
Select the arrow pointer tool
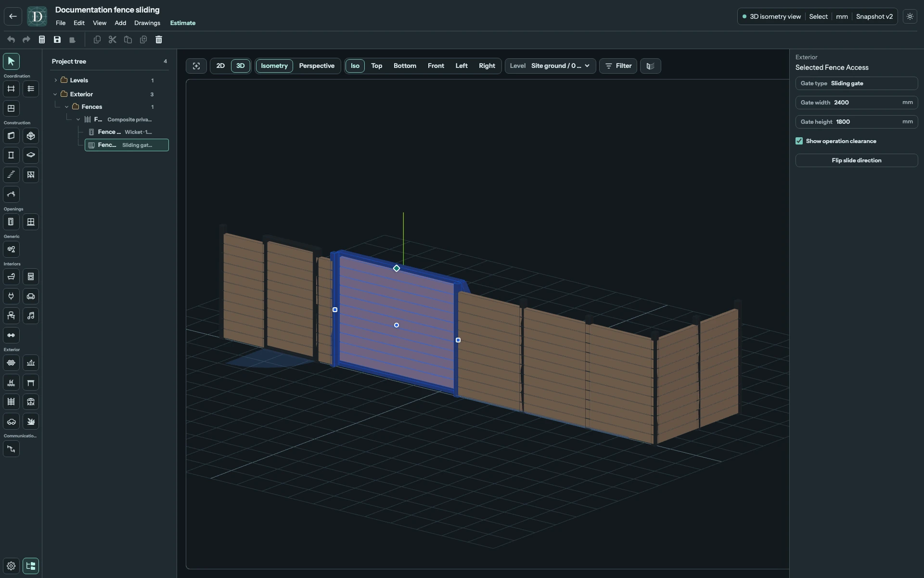tap(11, 61)
